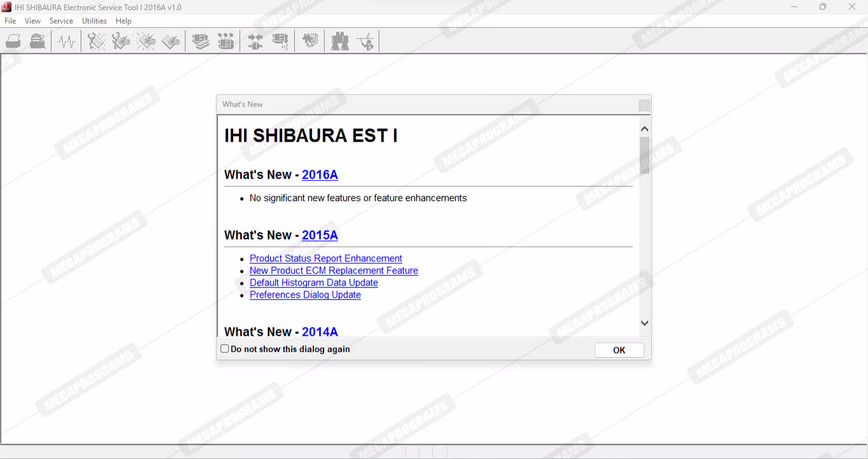Image resolution: width=868 pixels, height=459 pixels.
Task: Click the Connect/Disconnect arrows icon
Action: click(255, 42)
